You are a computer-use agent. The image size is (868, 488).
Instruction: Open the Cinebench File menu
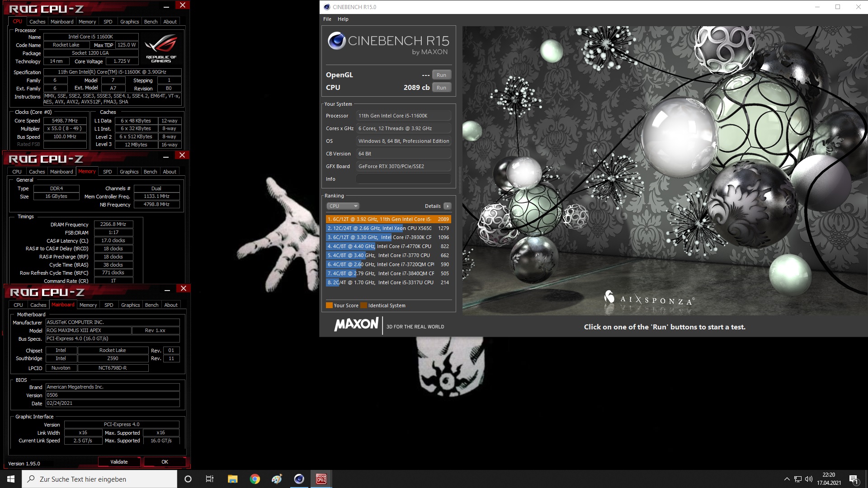pos(327,19)
